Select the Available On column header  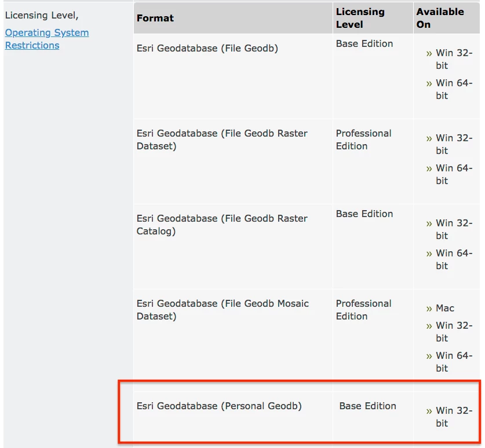pos(447,18)
